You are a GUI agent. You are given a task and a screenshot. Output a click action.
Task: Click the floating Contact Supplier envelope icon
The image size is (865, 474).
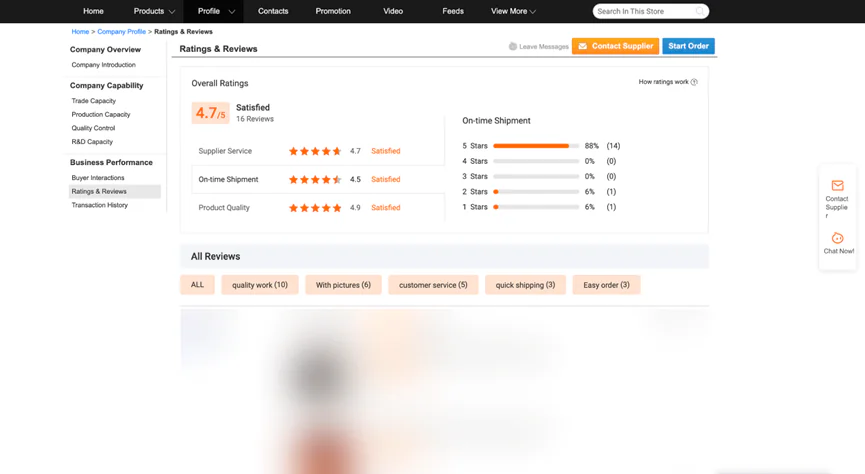pyautogui.click(x=837, y=185)
